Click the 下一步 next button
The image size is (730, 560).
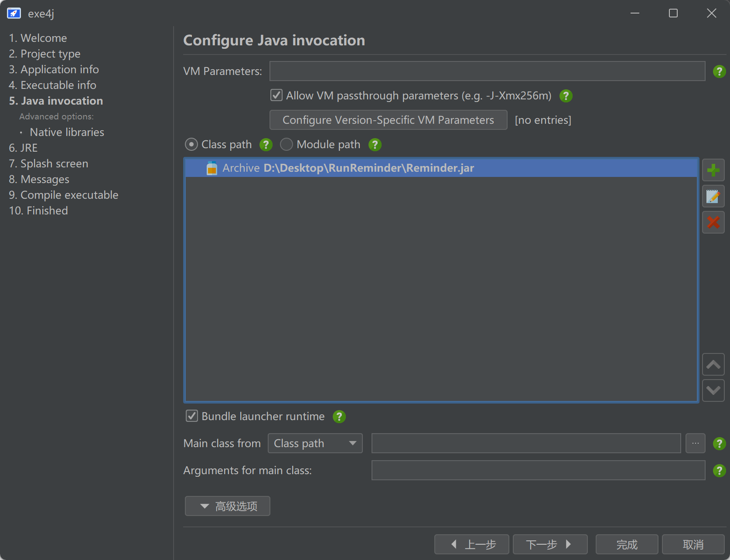[549, 544]
